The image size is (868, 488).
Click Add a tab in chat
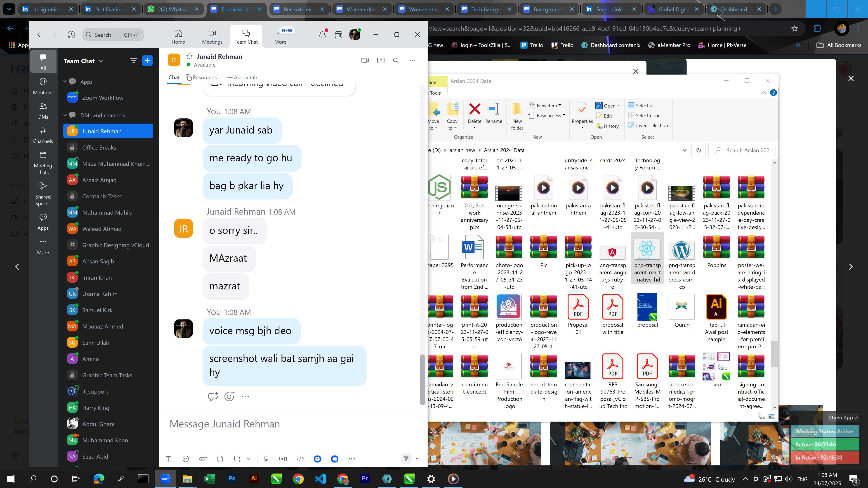242,77
